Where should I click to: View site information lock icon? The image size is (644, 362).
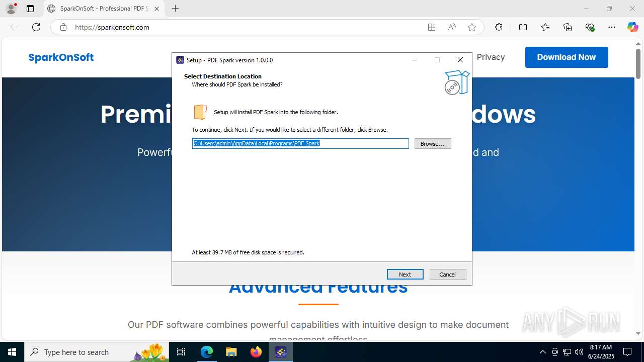coord(63,27)
